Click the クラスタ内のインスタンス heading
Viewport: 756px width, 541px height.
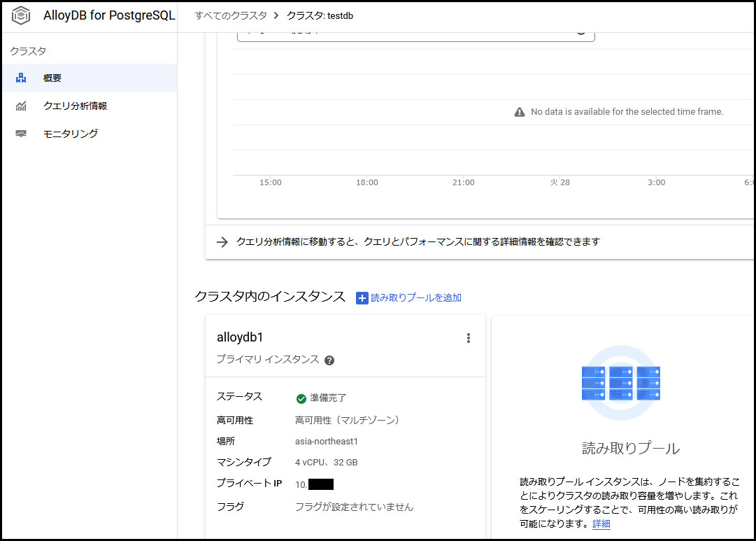click(x=270, y=297)
